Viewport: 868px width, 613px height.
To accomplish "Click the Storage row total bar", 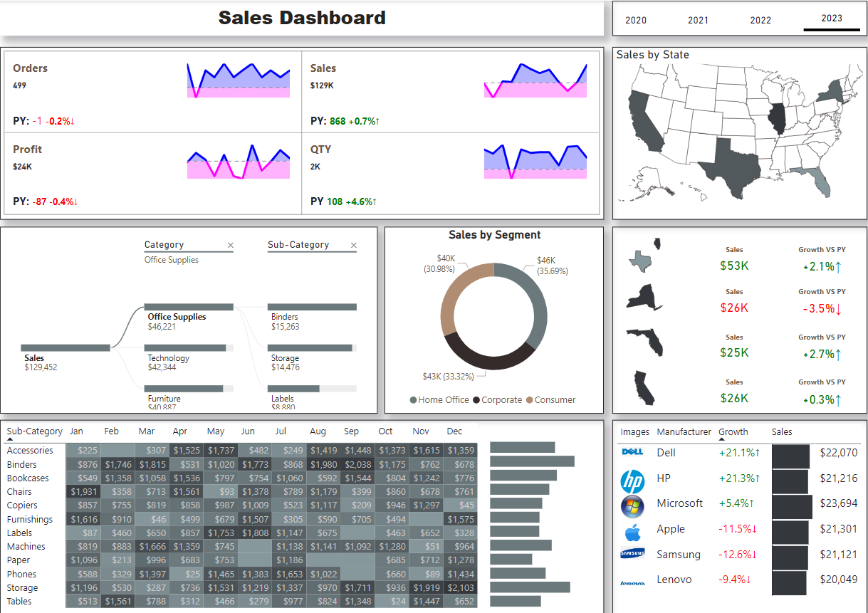I will (x=530, y=587).
